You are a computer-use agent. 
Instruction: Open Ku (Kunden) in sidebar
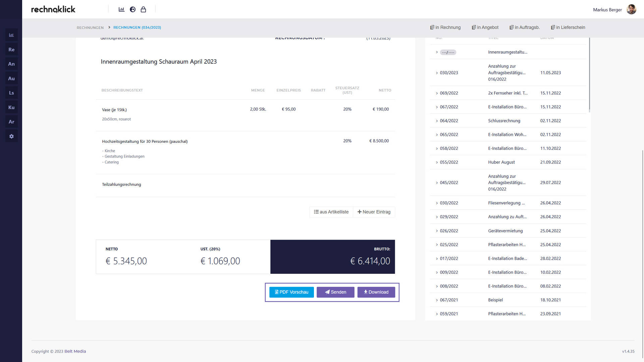point(11,107)
